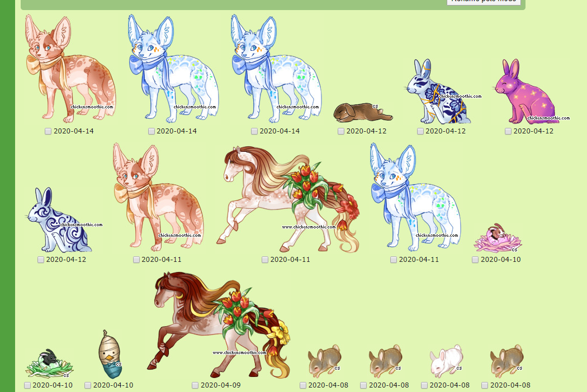Tick the checkbox under the green nest bunny
587x392 pixels.
[27, 385]
